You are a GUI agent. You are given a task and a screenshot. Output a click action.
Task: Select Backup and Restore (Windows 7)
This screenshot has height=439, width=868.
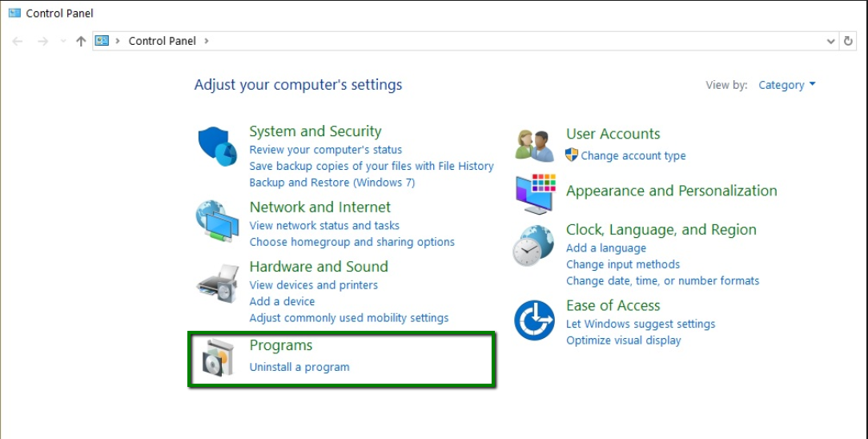click(x=332, y=182)
